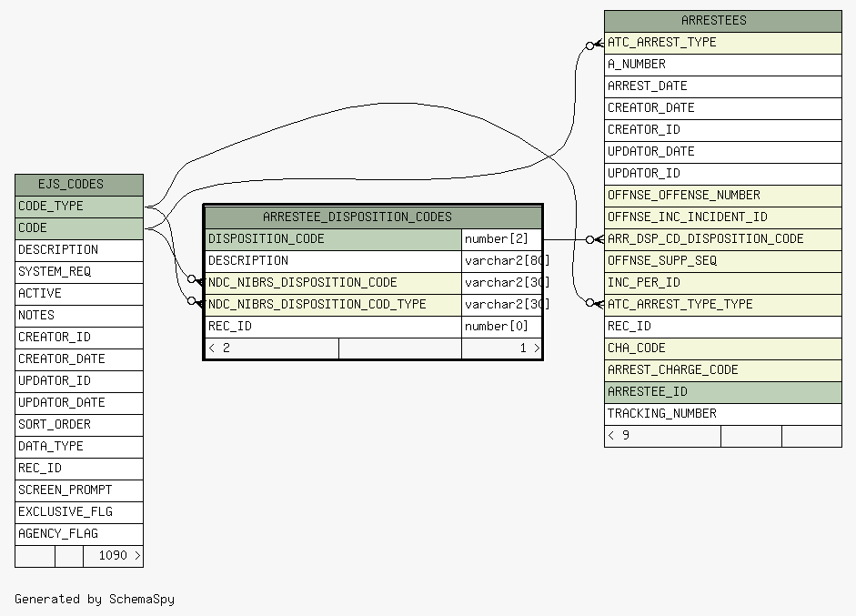The image size is (856, 616).
Task: Select the NDC_NIBRS_DISPOSITION_COD_TYPE column
Action: click(333, 305)
